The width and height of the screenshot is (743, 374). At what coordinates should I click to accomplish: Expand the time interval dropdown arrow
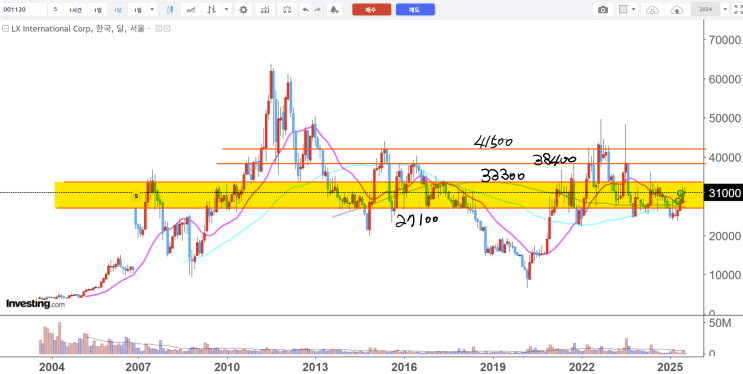152,9
